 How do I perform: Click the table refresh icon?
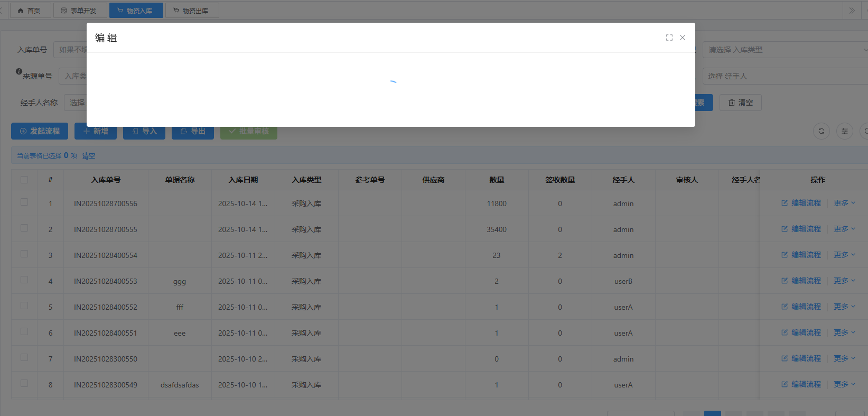coord(821,131)
